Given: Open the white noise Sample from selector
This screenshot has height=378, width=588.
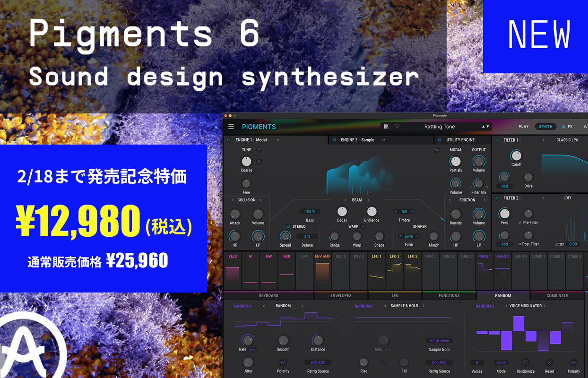Looking at the screenshot, I should (x=439, y=341).
